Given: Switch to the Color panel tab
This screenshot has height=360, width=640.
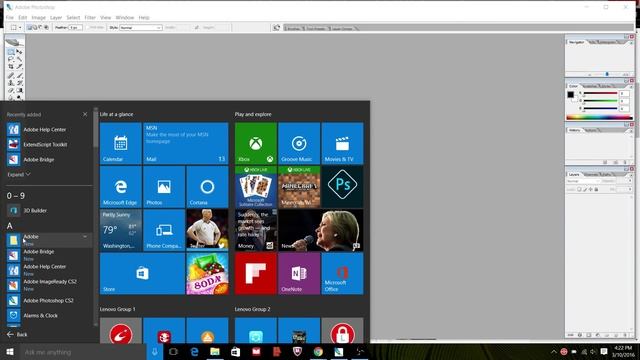Looking at the screenshot, I should coord(573,86).
